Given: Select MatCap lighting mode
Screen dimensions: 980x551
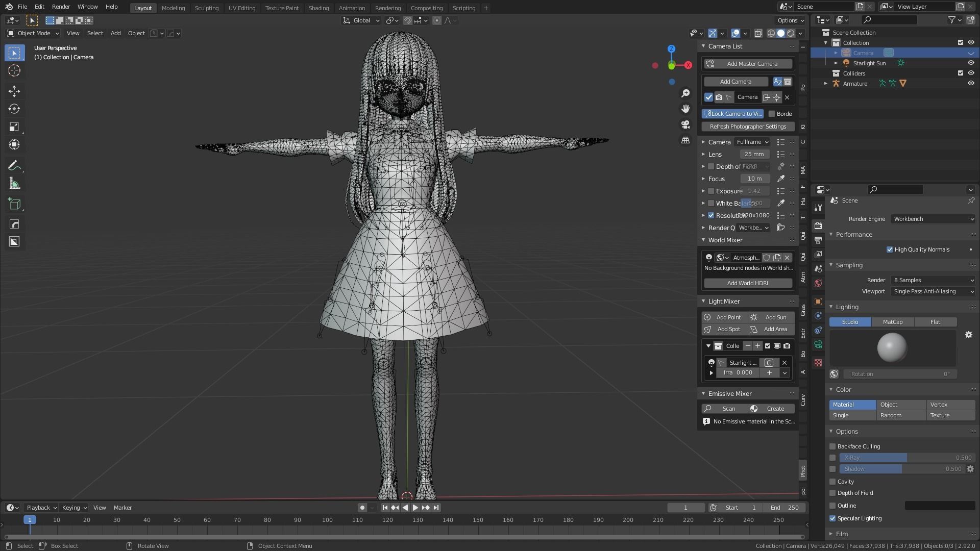Looking at the screenshot, I should click(893, 322).
